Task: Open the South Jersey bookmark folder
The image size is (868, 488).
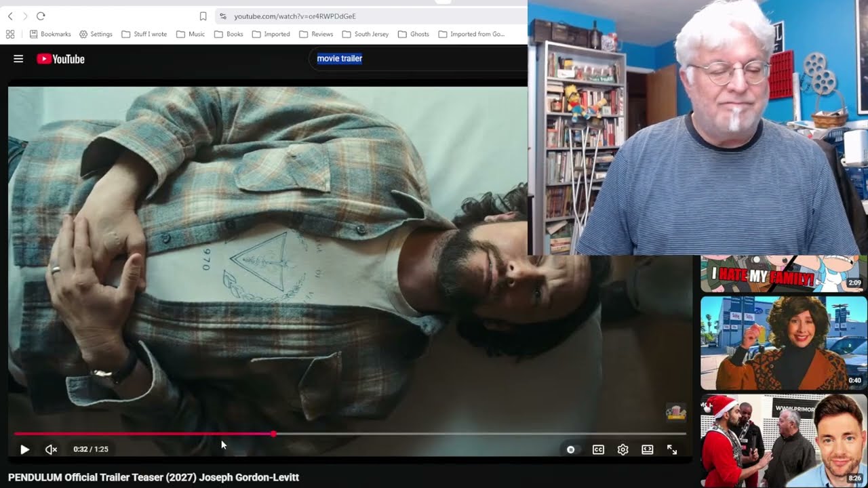Action: 366,34
